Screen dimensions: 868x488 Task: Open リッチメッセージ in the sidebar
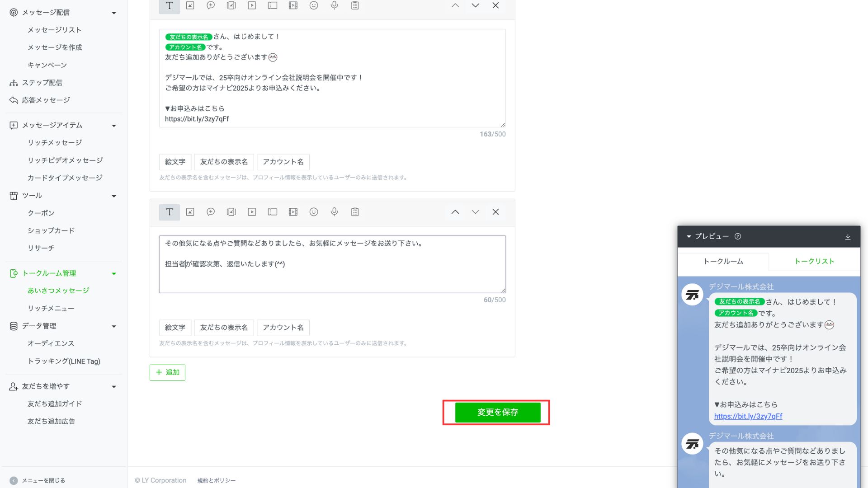[55, 143]
